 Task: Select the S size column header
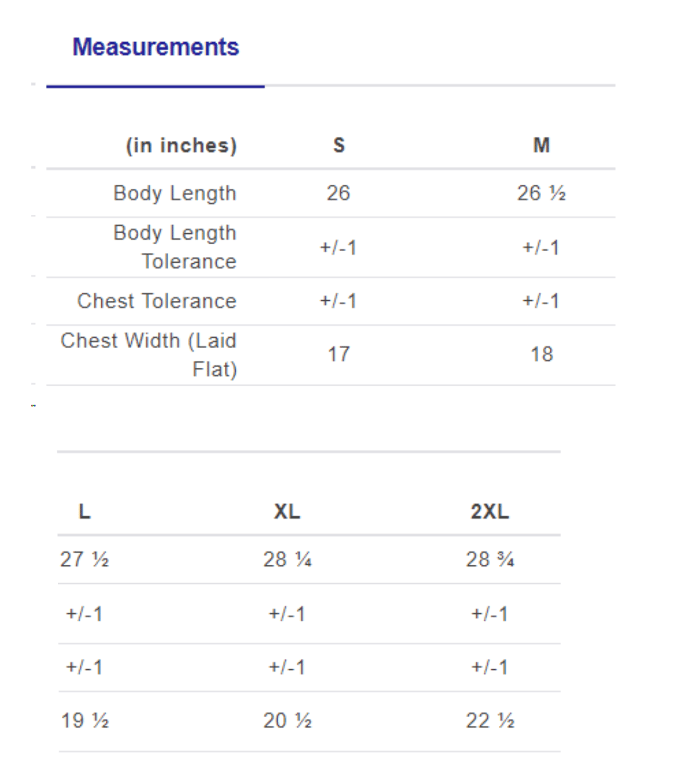pos(339,145)
